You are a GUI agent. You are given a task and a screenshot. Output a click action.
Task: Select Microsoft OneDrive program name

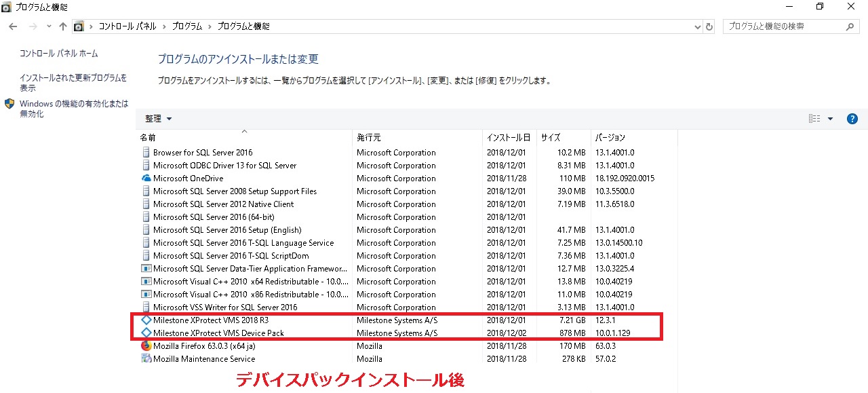[x=188, y=179]
